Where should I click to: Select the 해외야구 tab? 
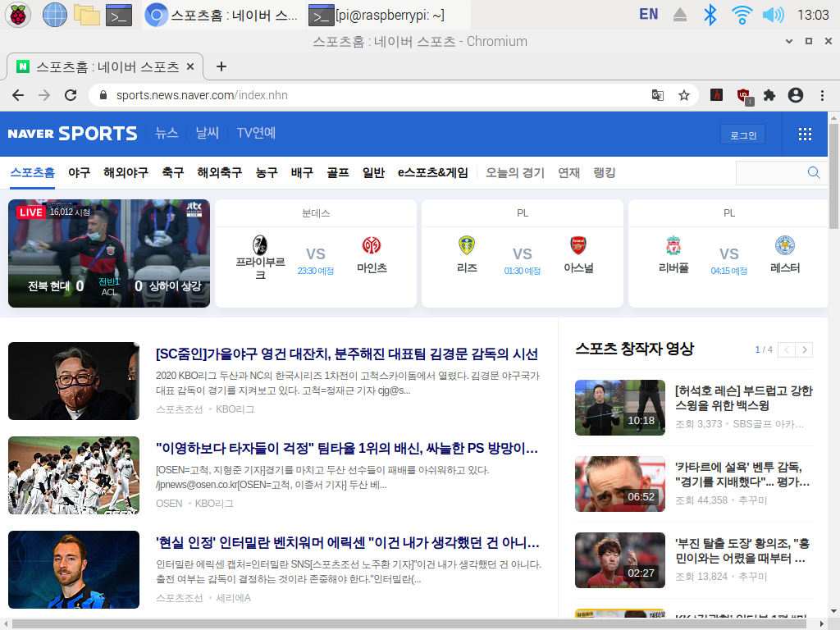[126, 173]
